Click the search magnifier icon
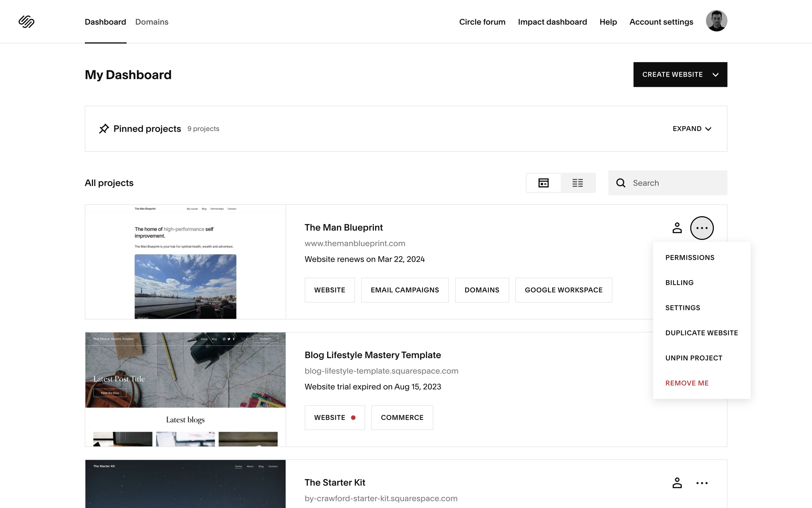812x508 pixels. point(621,183)
